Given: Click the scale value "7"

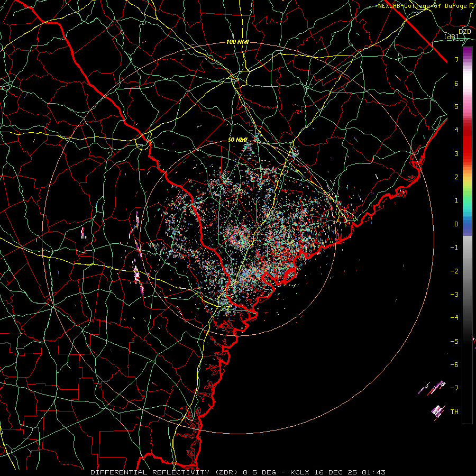Looking at the screenshot, I should [x=456, y=59].
